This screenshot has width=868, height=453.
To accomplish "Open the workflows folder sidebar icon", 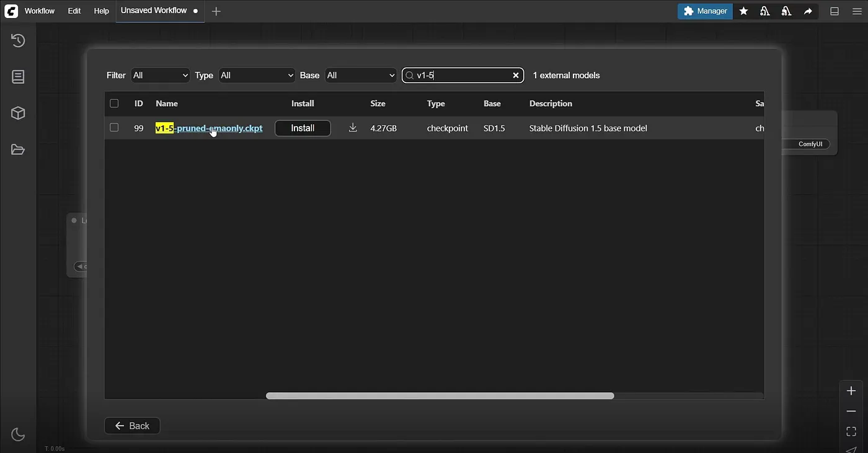I will 18,150.
